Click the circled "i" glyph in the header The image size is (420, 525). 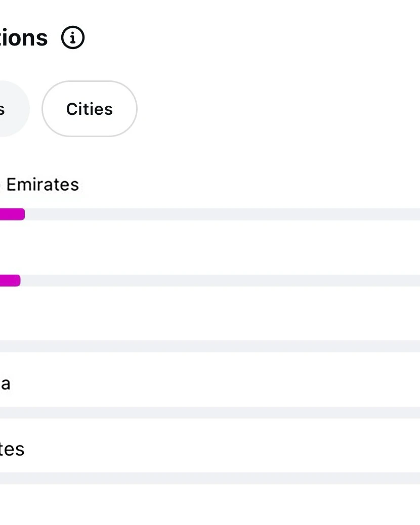point(73,37)
